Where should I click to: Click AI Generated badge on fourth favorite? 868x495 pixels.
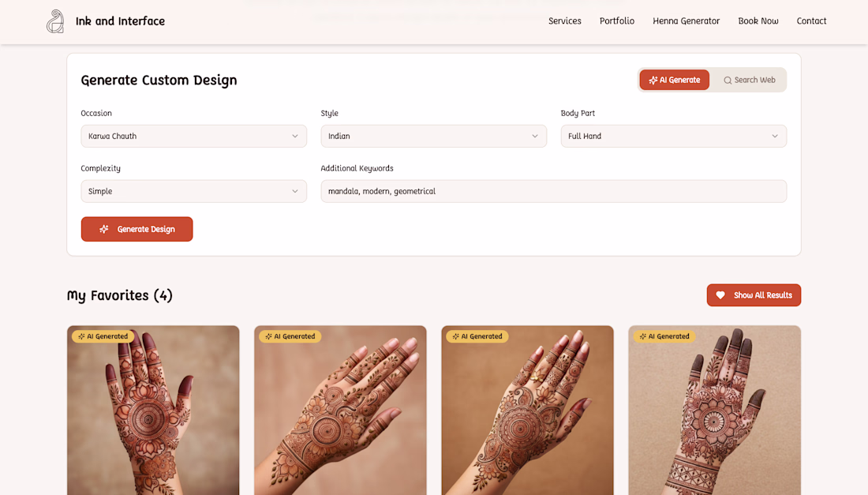pyautogui.click(x=664, y=336)
